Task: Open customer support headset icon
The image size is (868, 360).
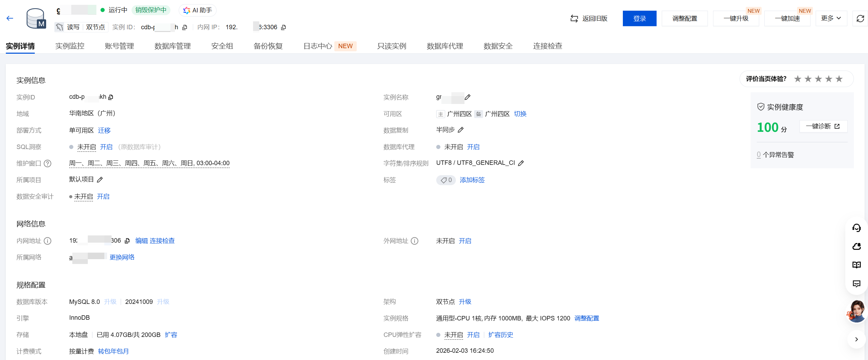Action: (x=856, y=228)
